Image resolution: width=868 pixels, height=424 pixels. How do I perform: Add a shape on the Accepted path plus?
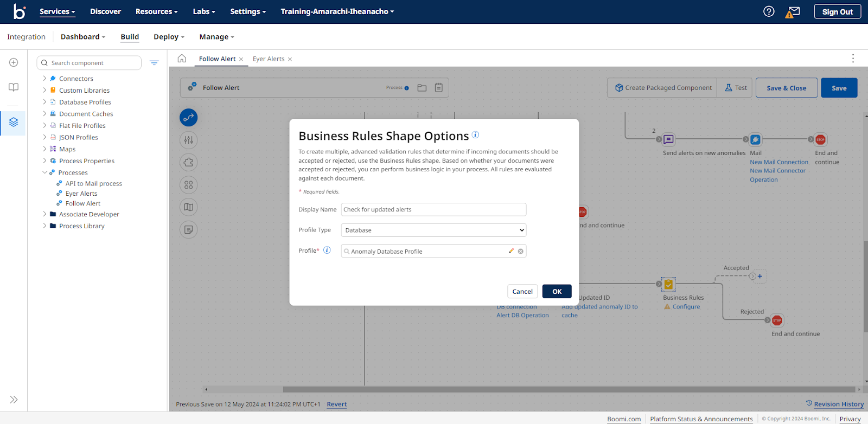tap(759, 276)
